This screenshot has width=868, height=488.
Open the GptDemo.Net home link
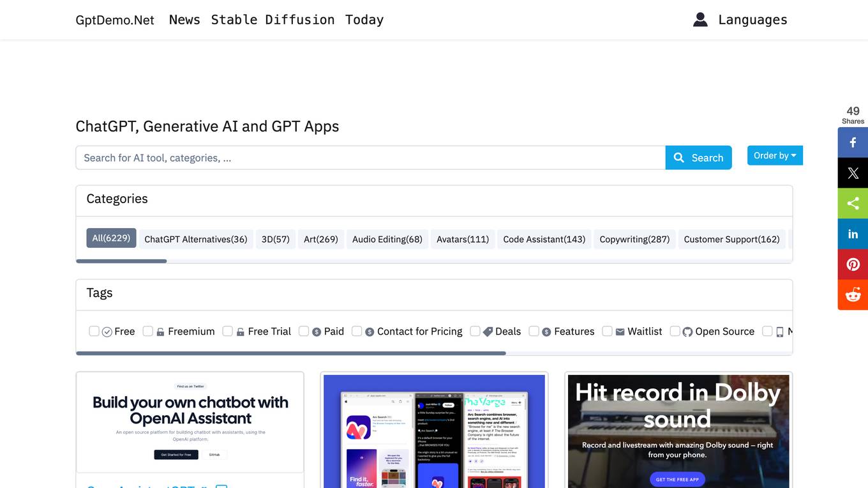click(115, 20)
